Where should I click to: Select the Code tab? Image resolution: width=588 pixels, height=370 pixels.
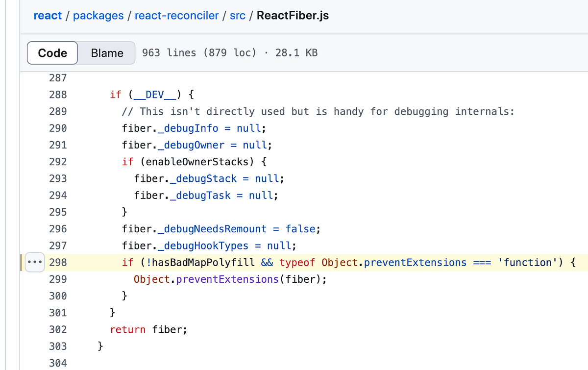(x=52, y=52)
